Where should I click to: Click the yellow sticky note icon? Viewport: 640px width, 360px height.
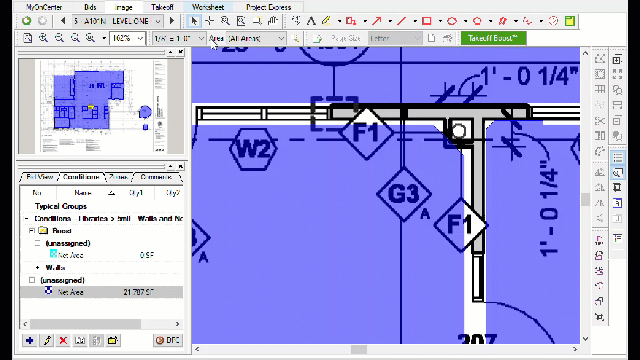[570, 21]
